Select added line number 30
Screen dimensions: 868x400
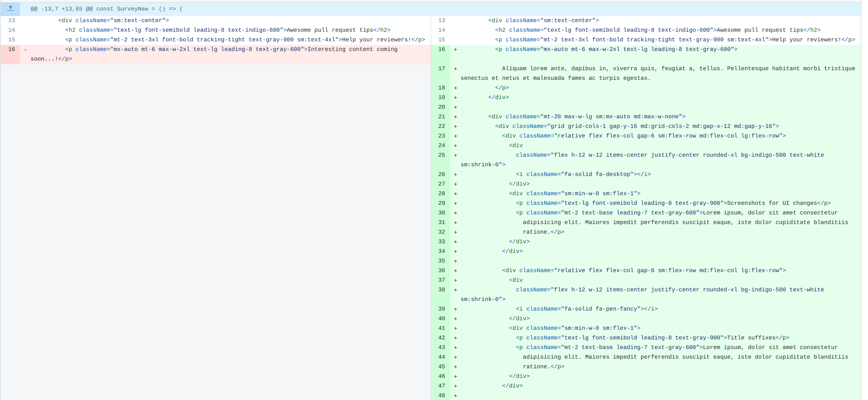[x=441, y=213]
